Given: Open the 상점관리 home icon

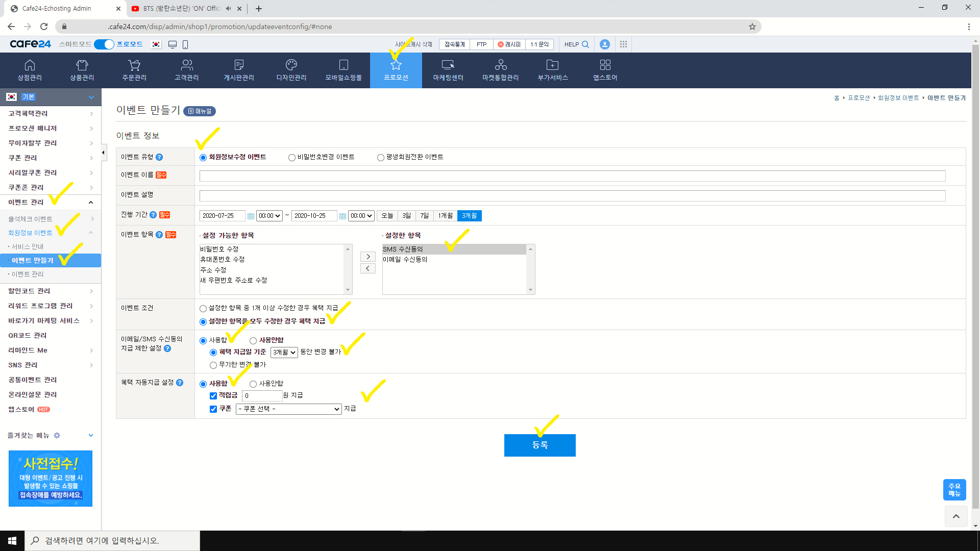Looking at the screenshot, I should pyautogui.click(x=30, y=65).
